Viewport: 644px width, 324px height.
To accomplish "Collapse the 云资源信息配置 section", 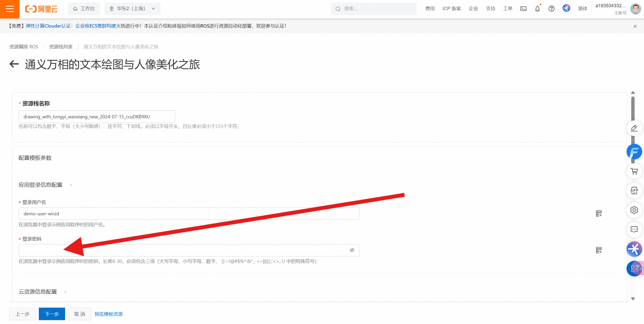I will [x=65, y=292].
